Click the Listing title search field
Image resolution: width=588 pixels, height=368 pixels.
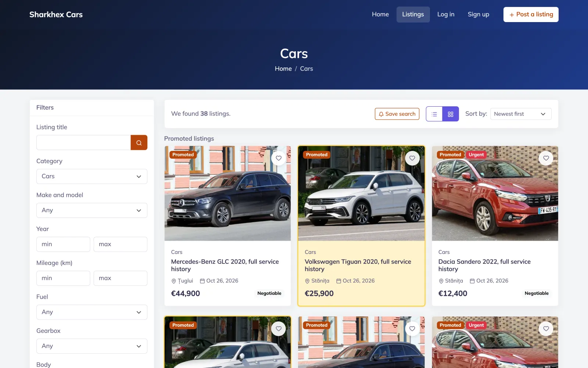click(83, 142)
